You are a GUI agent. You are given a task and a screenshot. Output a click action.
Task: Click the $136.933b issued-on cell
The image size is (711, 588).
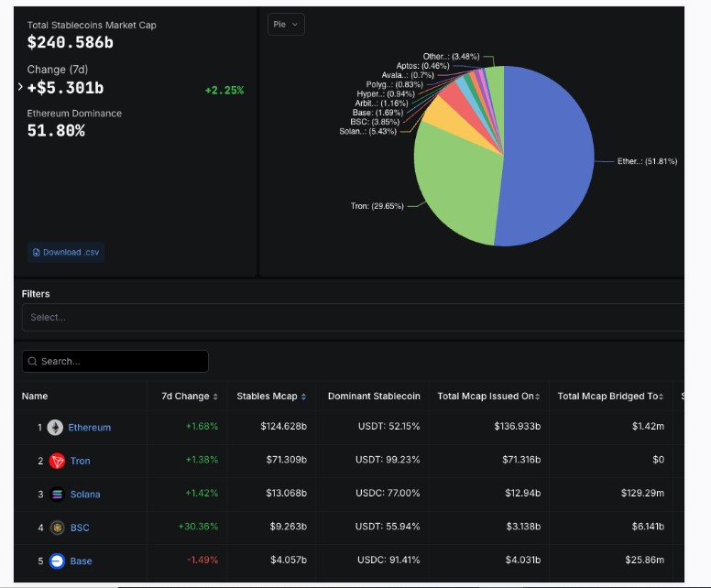(x=518, y=426)
